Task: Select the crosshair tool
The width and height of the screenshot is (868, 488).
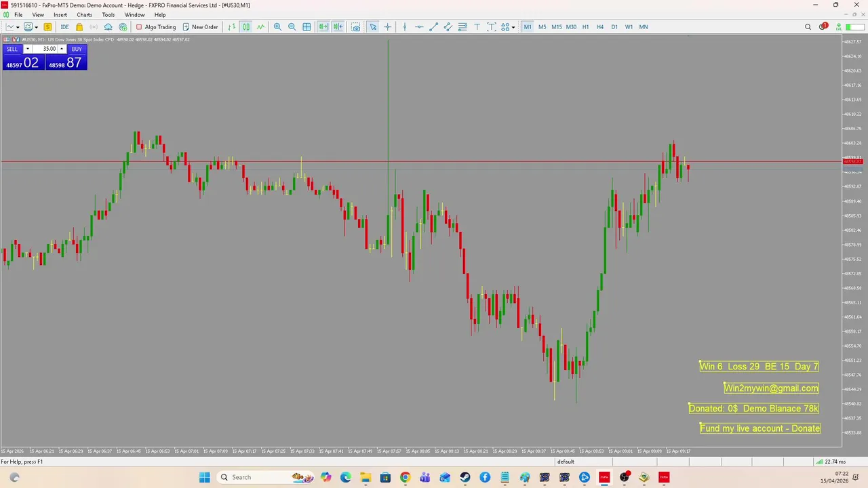Action: pos(388,27)
